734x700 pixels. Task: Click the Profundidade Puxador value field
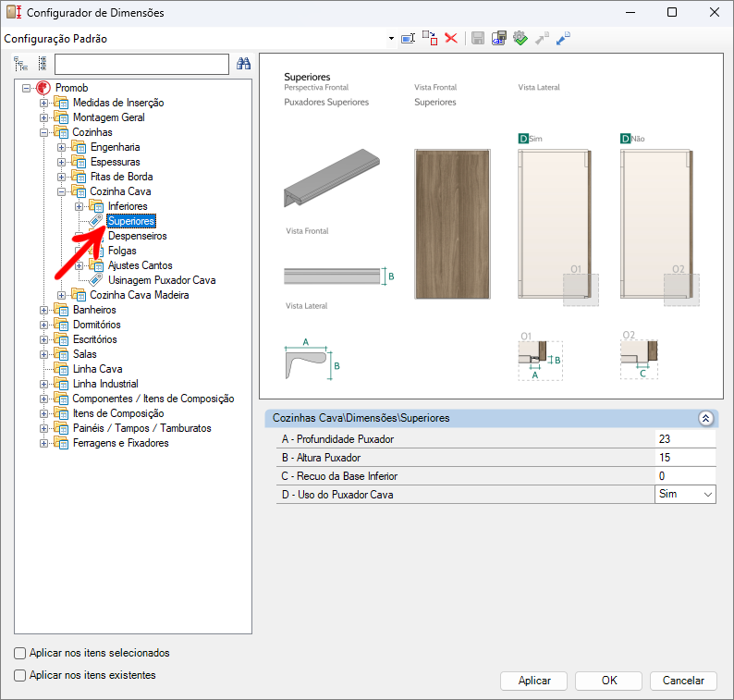click(684, 439)
